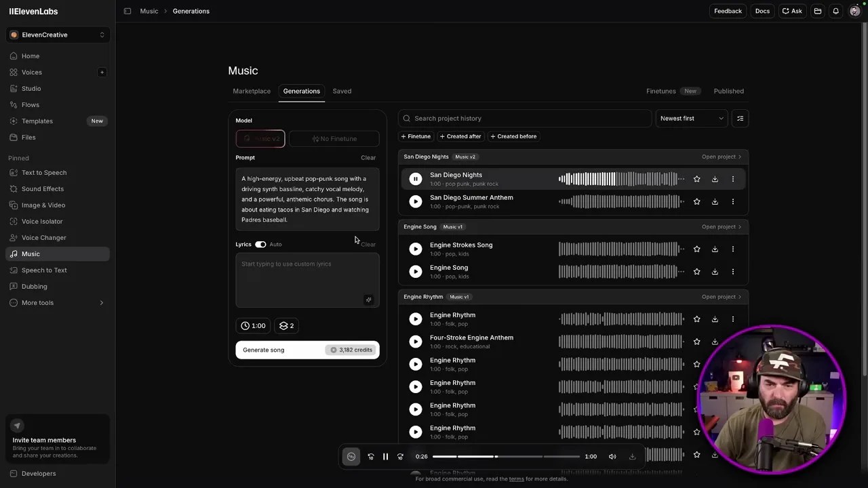Screen dimensions: 868x488
Task: Open the folder icon in top bar
Action: 818,11
